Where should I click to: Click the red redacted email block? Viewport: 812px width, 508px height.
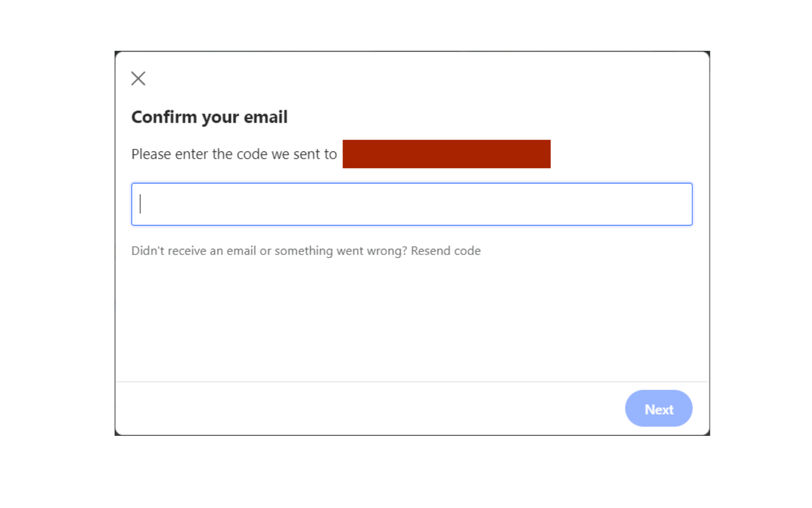(446, 154)
